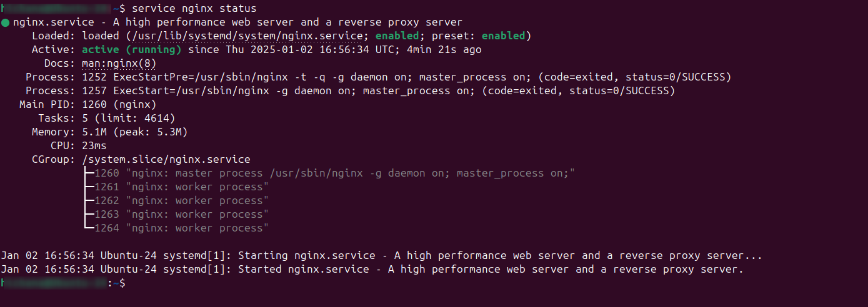
Task: Click the /system.slice/nginx.service CGroup path
Action: [166, 160]
